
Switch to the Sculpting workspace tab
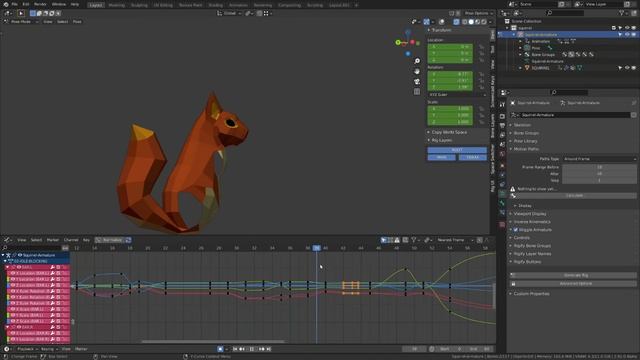[x=139, y=5]
